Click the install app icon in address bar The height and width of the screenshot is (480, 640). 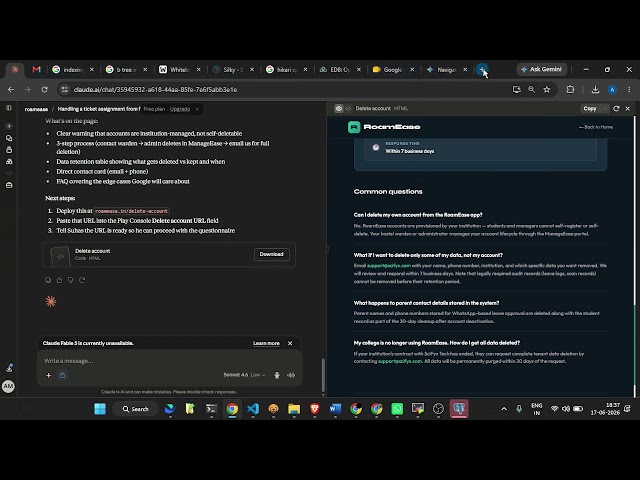516,89
